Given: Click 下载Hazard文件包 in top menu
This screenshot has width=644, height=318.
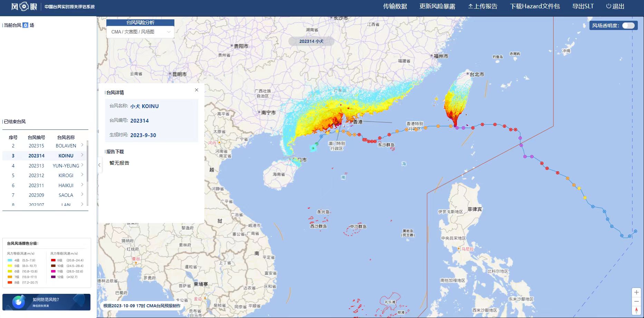Looking at the screenshot, I should coord(535,6).
